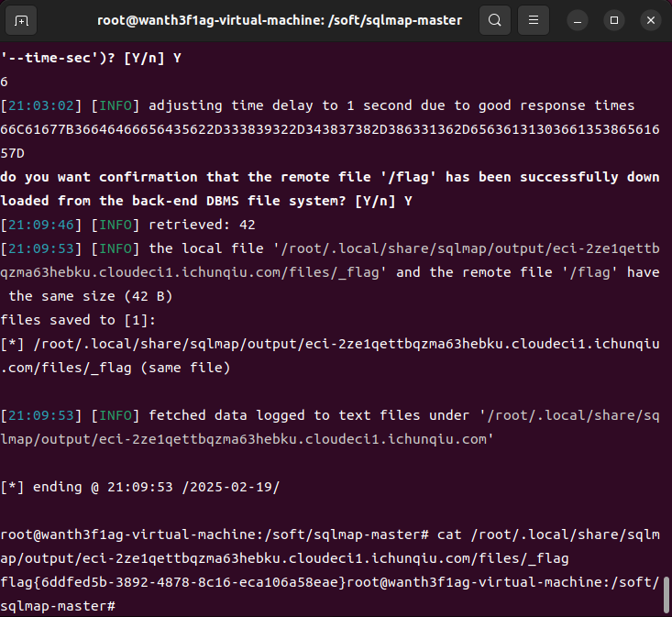Click the flag{6ddfed5b-3892...} output text
Viewport: 672px width, 617px height.
[174, 582]
